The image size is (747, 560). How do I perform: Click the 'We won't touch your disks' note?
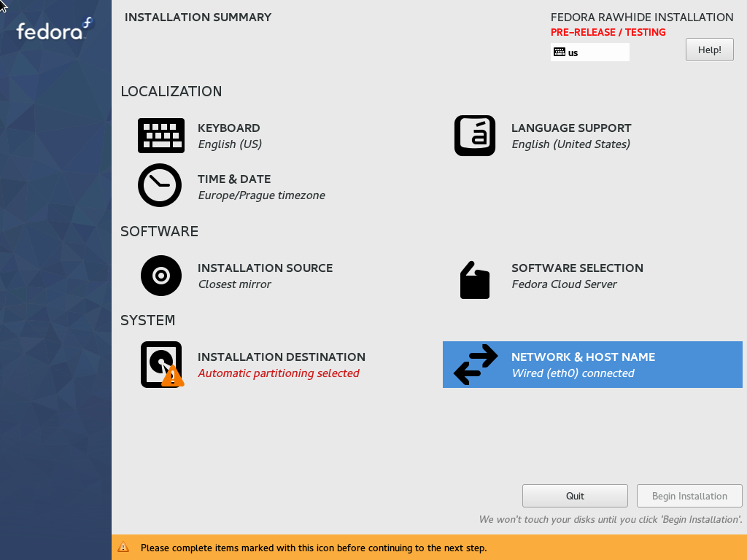pyautogui.click(x=611, y=519)
